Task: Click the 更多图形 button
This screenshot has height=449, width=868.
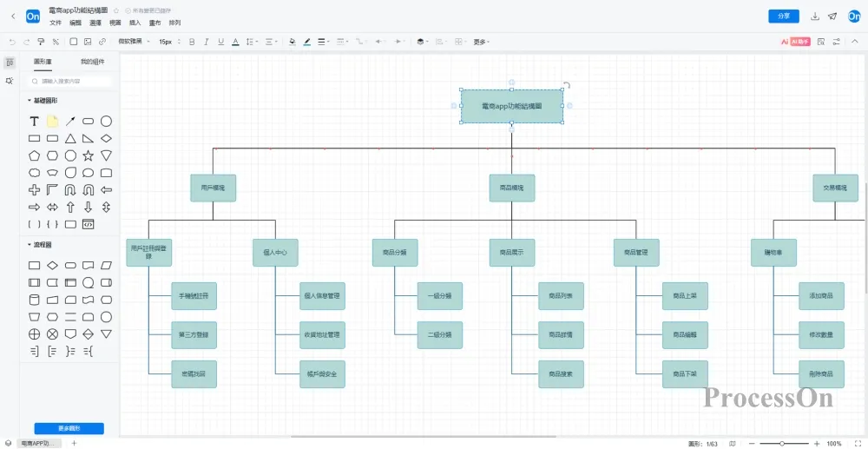Action: (69, 428)
